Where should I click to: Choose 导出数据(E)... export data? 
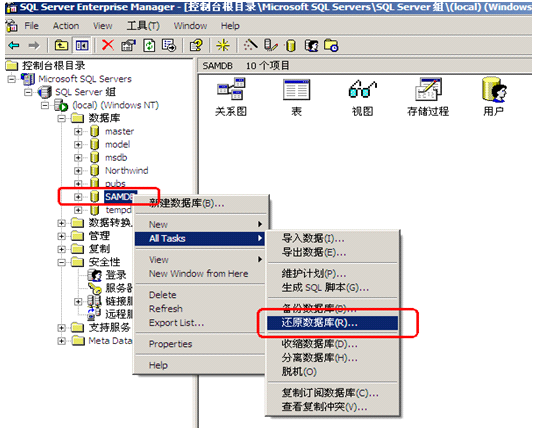click(332, 253)
